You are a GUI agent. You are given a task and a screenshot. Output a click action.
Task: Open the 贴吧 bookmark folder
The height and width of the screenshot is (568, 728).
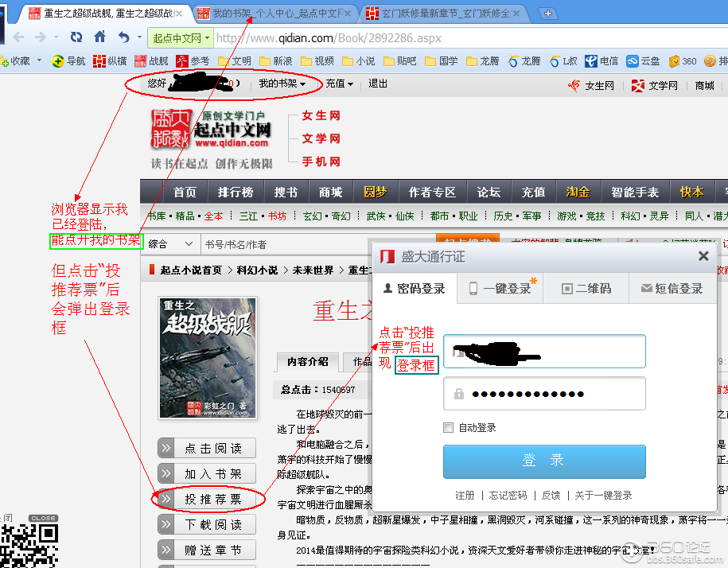(400, 60)
